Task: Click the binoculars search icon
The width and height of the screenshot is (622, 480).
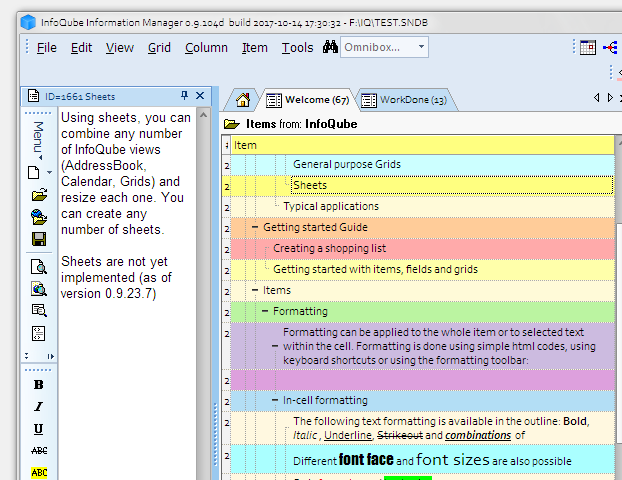Action: pos(330,47)
